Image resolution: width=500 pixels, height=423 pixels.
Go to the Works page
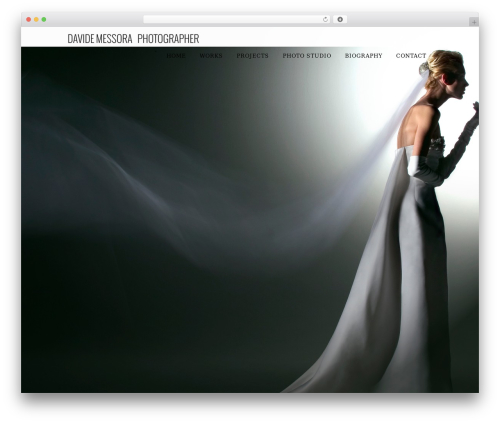point(211,56)
